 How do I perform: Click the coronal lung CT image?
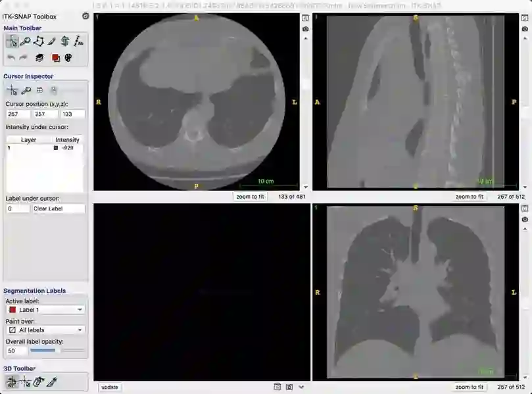[x=416, y=292]
